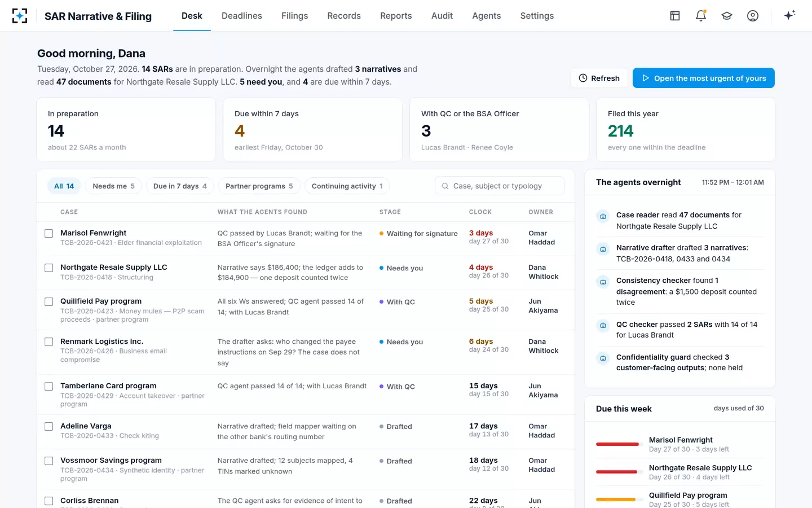This screenshot has height=508, width=812.
Task: Click the Refresh button
Action: pyautogui.click(x=599, y=78)
